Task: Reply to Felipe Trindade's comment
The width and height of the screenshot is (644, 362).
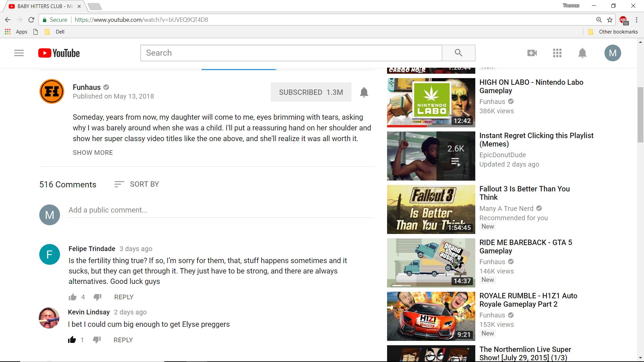Action: [x=124, y=297]
